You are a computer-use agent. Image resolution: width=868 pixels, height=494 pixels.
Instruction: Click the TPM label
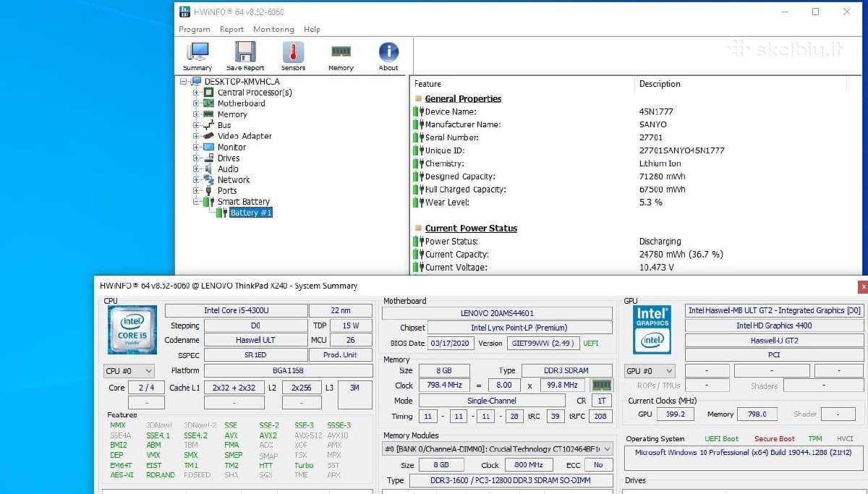(815, 439)
